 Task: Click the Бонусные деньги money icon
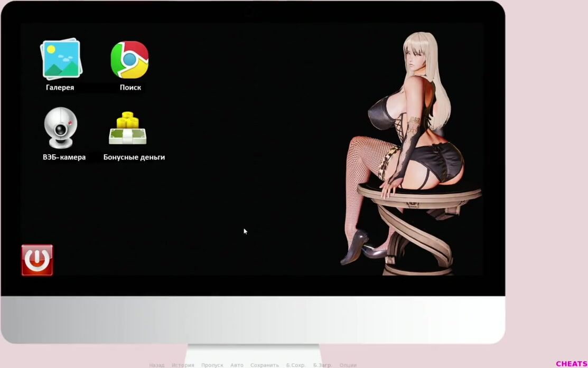click(128, 128)
